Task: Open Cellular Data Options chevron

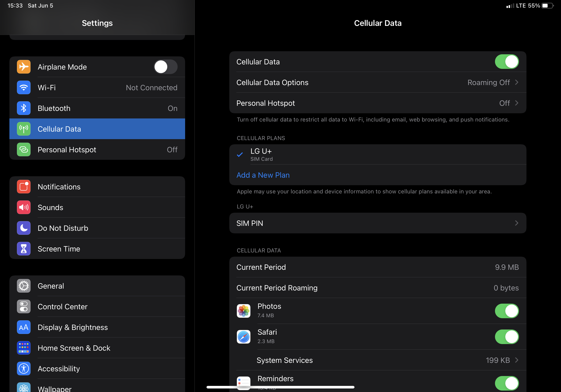Action: point(516,82)
